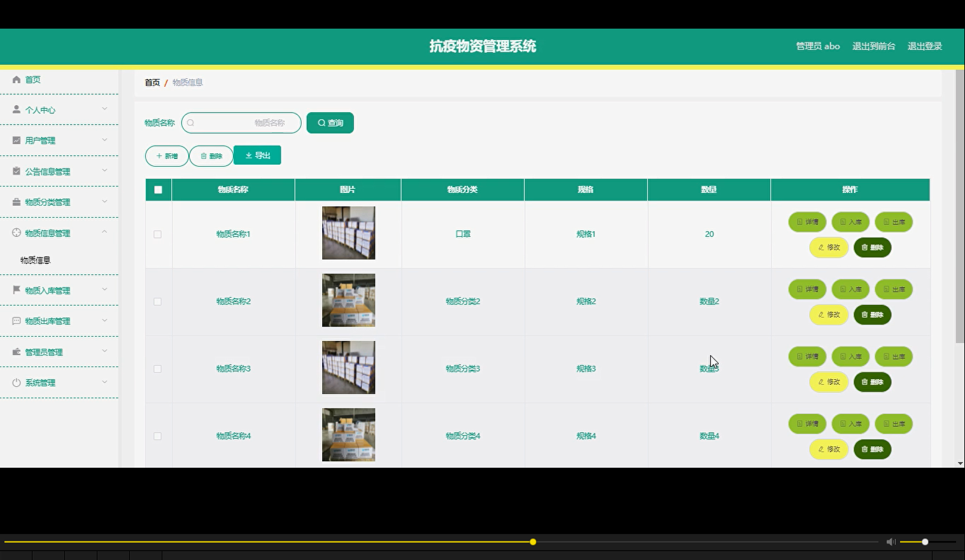Expand 公告信息管理 with its chevron
Screen dimensions: 965x560
[104, 171]
